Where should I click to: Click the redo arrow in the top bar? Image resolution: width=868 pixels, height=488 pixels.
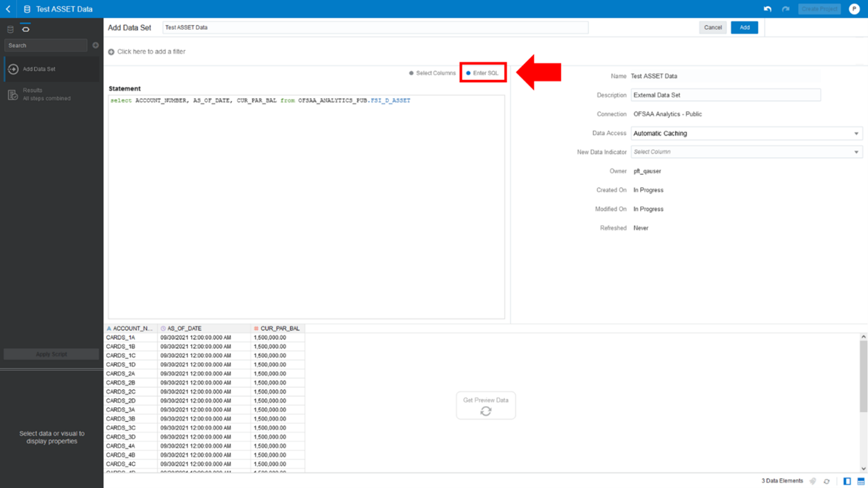[786, 9]
